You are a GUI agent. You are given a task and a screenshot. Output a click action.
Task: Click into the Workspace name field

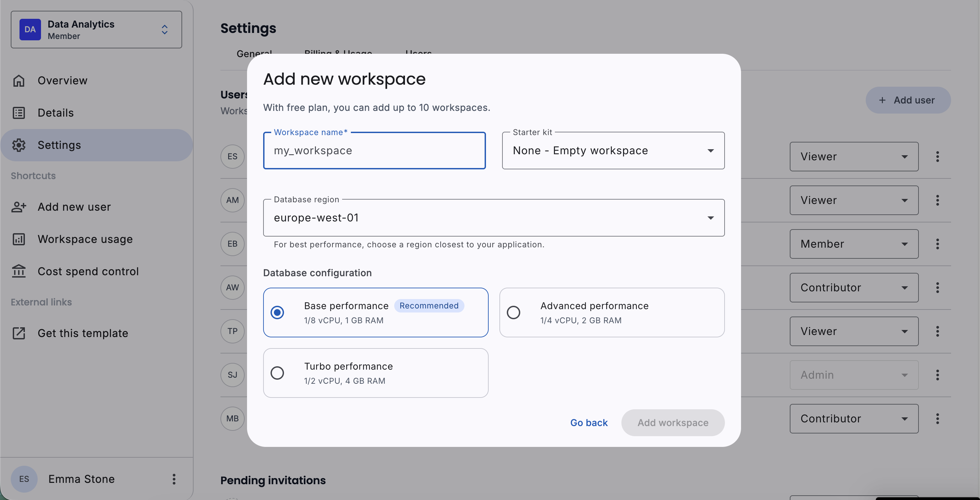point(374,151)
